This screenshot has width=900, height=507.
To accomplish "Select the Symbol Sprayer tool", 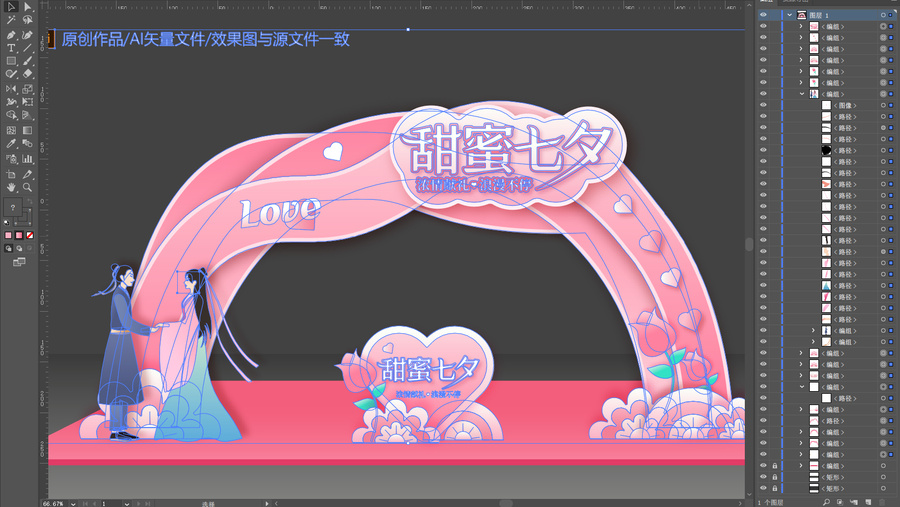I will (11, 158).
